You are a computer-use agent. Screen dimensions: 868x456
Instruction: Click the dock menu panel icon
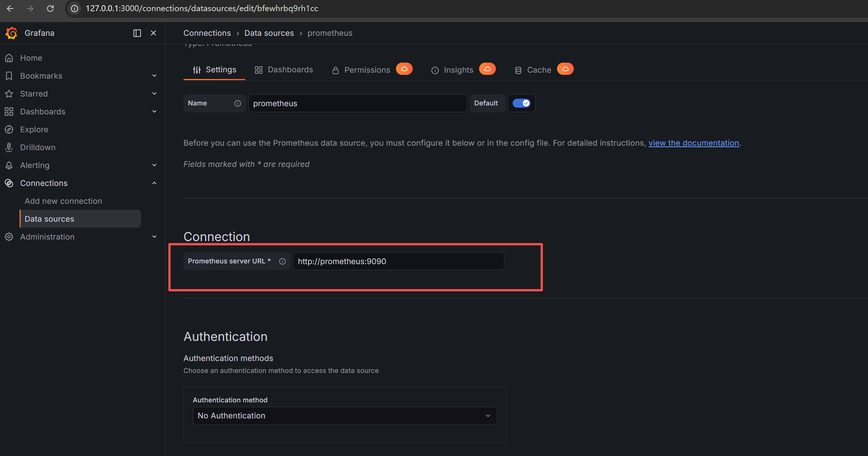pos(137,33)
